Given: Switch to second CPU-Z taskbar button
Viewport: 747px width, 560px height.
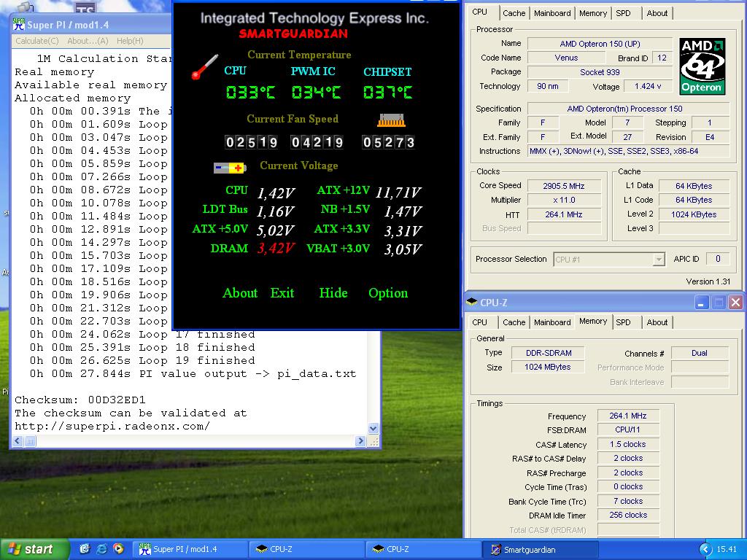Looking at the screenshot, I should click(424, 549).
